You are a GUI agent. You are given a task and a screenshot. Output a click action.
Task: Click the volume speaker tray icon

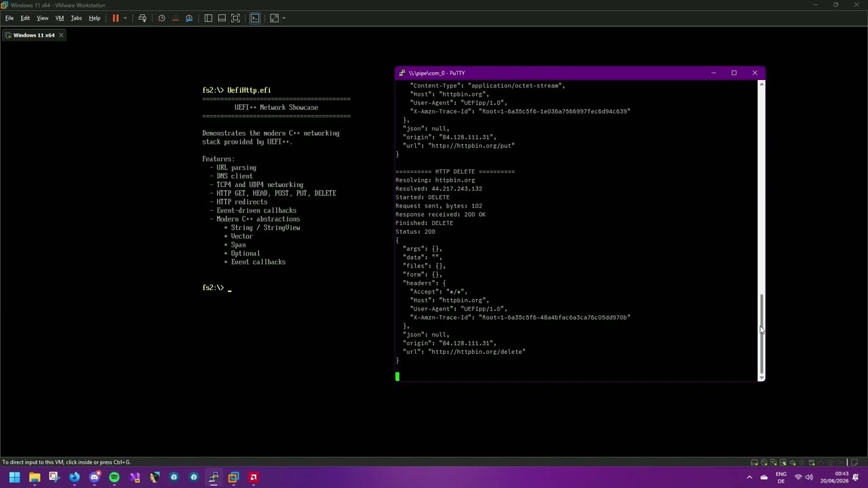click(x=809, y=477)
